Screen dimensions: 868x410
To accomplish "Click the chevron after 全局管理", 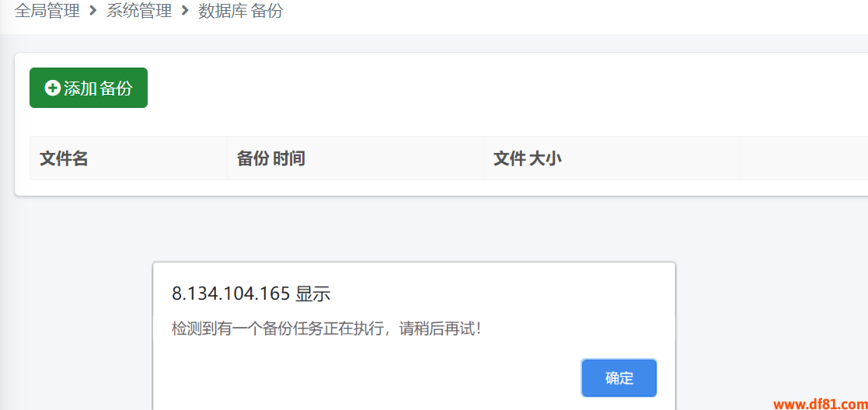I will point(93,11).
